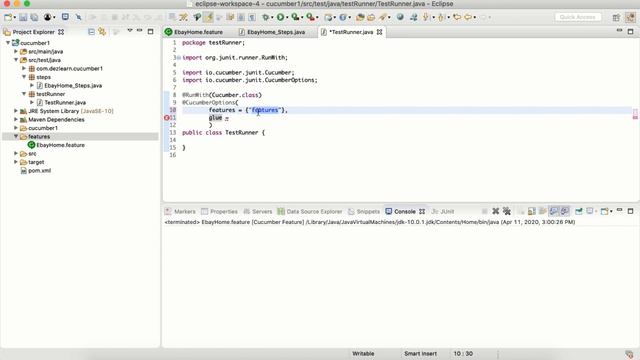The width and height of the screenshot is (640, 360).
Task: Click the Next Annotation arrow icon
Action: 426,17
